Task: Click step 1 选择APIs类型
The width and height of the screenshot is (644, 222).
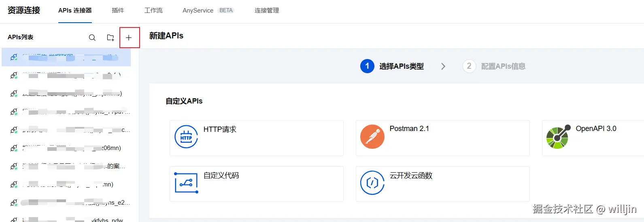Action: 392,66
